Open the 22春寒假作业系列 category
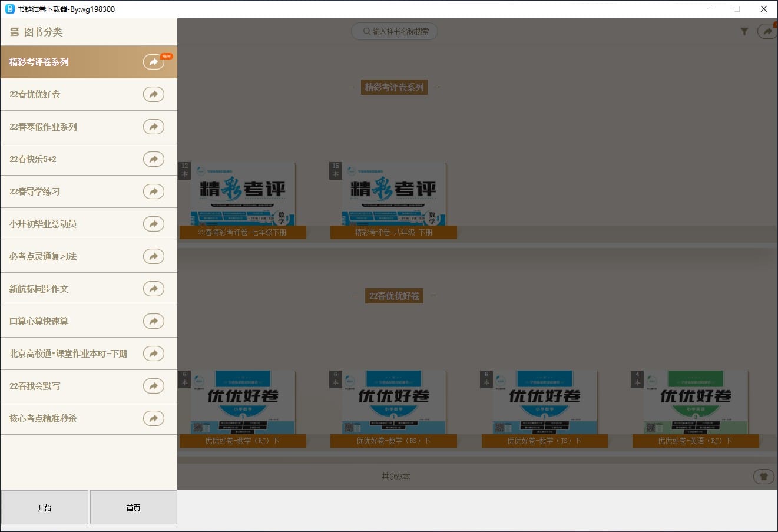 tap(89, 127)
